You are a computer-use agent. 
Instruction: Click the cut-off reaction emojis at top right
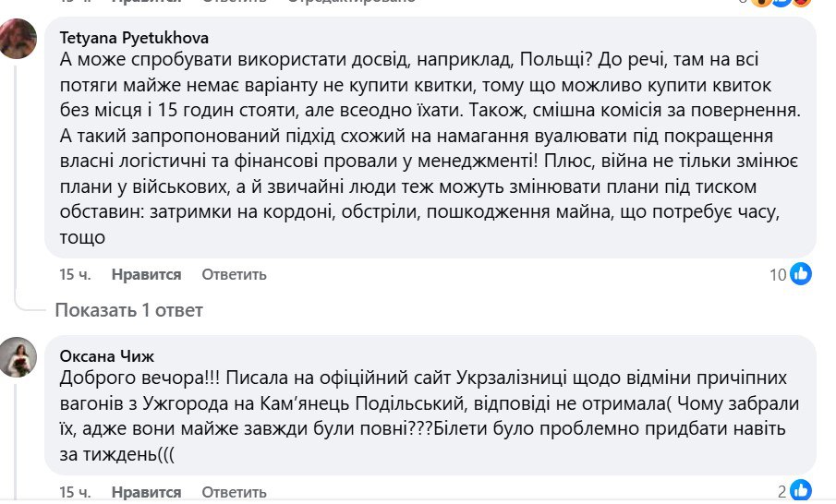coord(785,3)
